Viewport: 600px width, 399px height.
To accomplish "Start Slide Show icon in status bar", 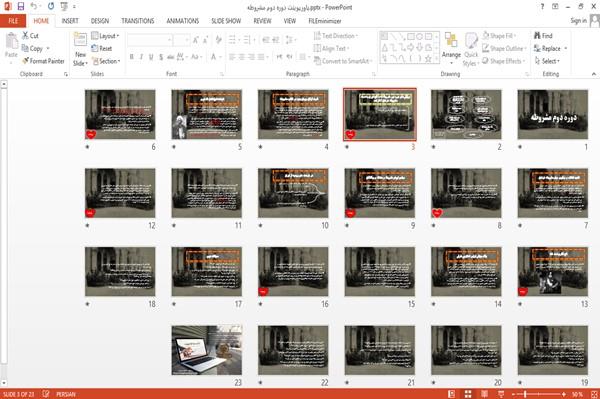I will click(501, 394).
